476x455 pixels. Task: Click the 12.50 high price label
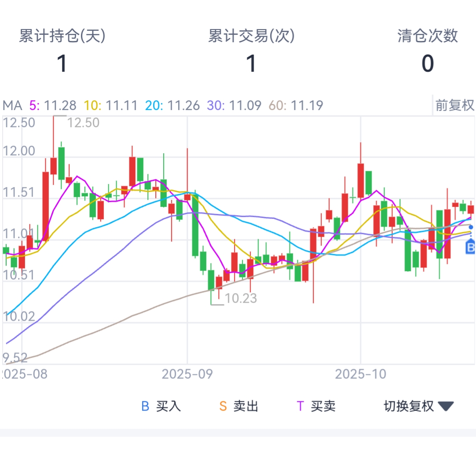(x=84, y=123)
